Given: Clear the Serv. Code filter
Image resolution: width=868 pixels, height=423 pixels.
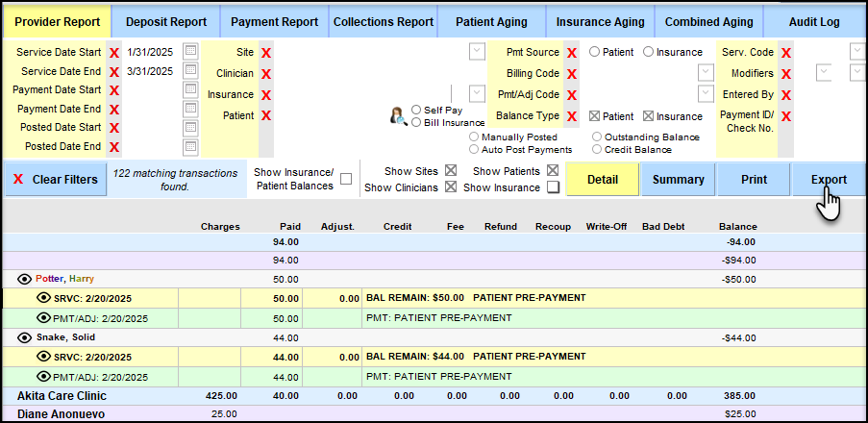Looking at the screenshot, I should point(786,53).
